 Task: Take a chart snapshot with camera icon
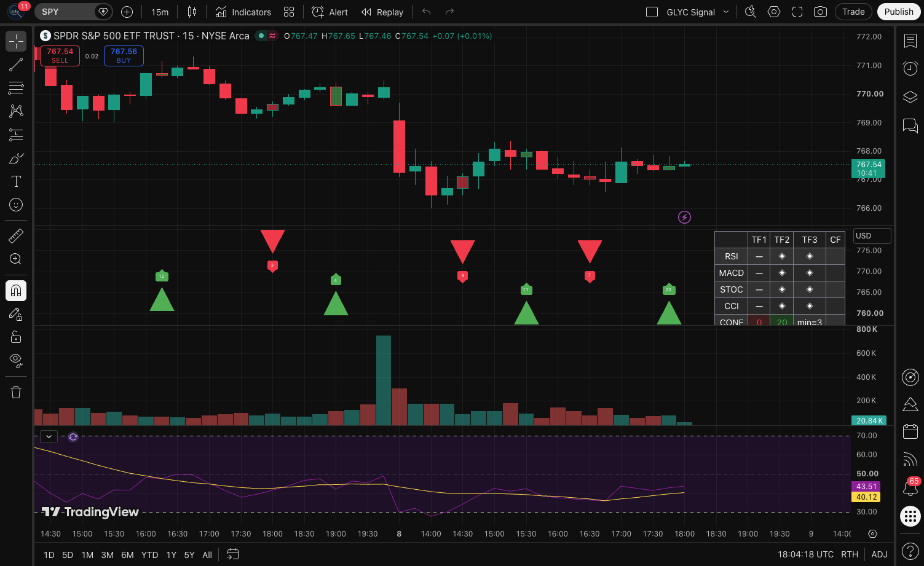pos(820,12)
